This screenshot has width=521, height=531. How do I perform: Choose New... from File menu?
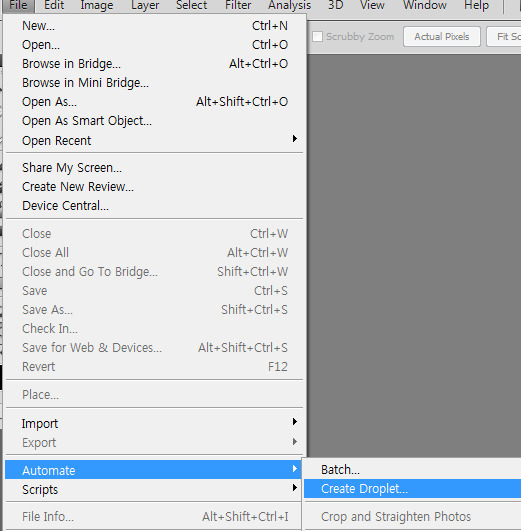(x=154, y=26)
